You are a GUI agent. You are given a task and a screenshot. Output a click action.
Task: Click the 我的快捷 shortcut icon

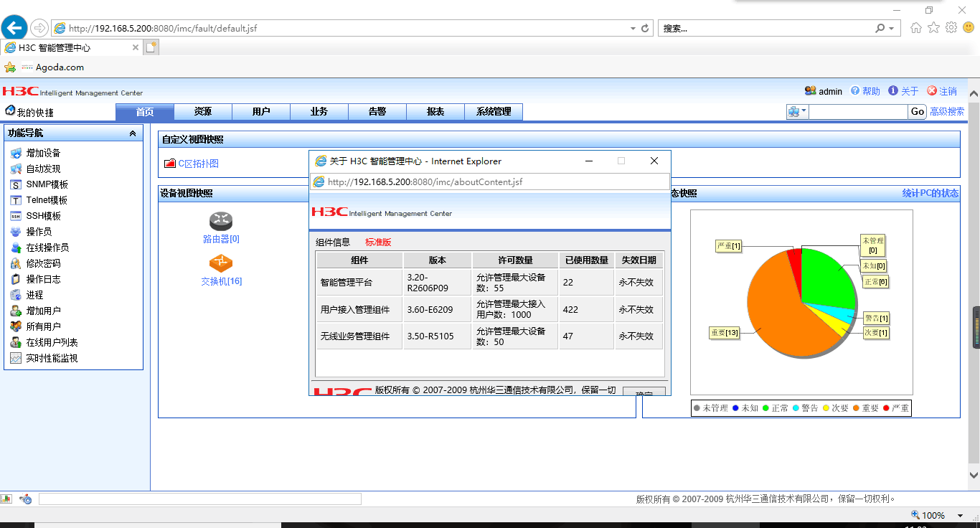pos(10,110)
